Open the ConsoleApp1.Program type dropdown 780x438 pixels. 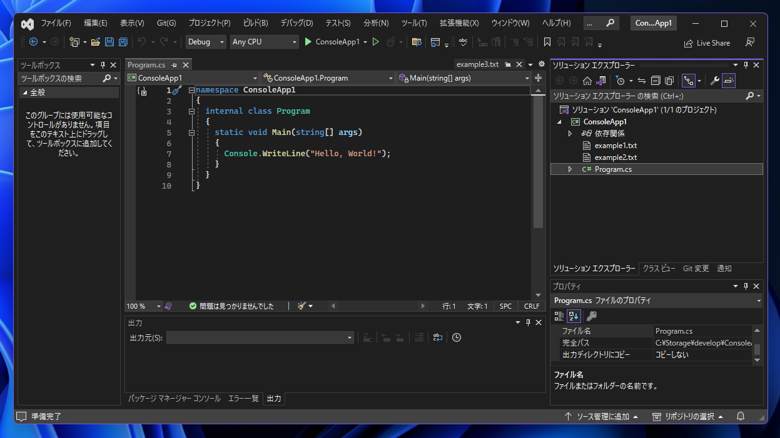(328, 78)
